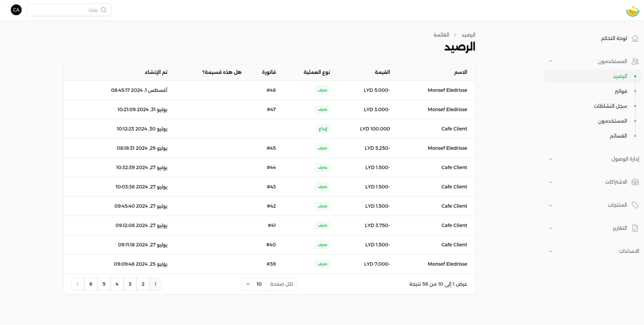Click the inbox icon beside الاشتراكات
644x325 pixels.
(x=635, y=182)
